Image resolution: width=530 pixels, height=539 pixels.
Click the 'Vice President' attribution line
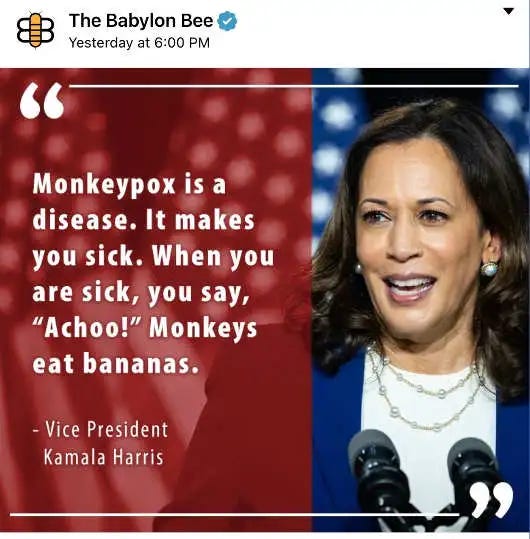(x=101, y=429)
